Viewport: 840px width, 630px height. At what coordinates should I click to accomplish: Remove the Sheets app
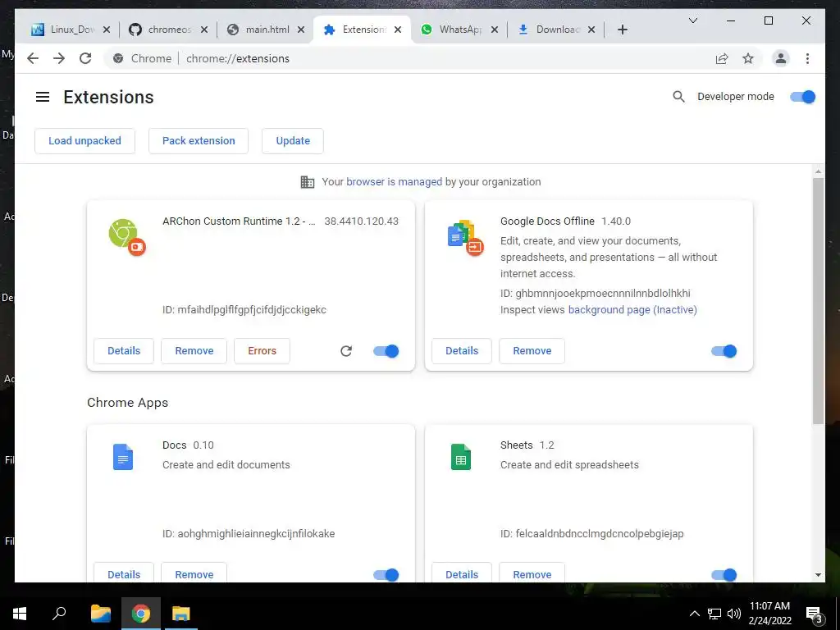pos(532,573)
